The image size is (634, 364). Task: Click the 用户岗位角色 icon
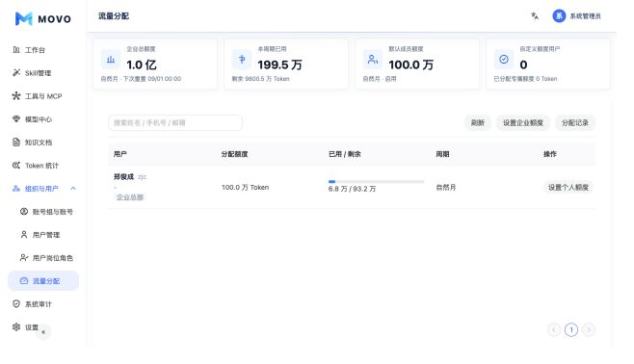(x=24, y=257)
